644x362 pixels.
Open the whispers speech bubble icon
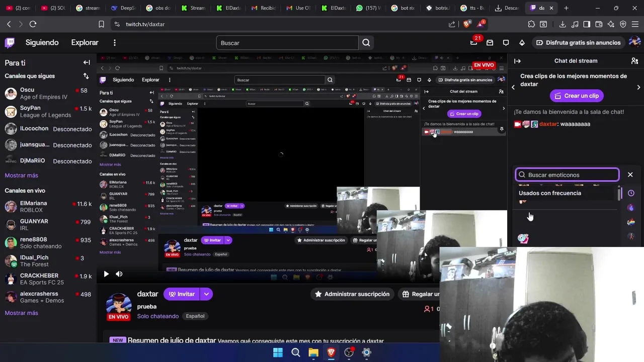tap(506, 43)
